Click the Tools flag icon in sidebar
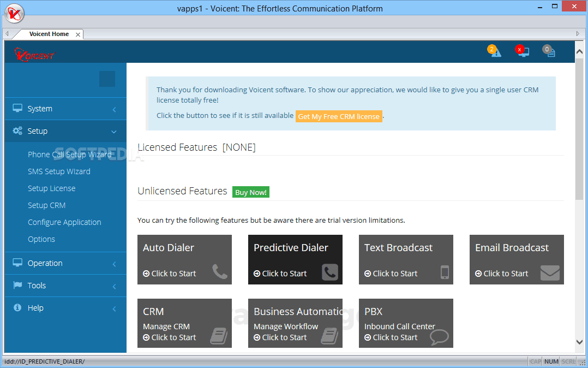The width and height of the screenshot is (588, 368). pos(17,285)
